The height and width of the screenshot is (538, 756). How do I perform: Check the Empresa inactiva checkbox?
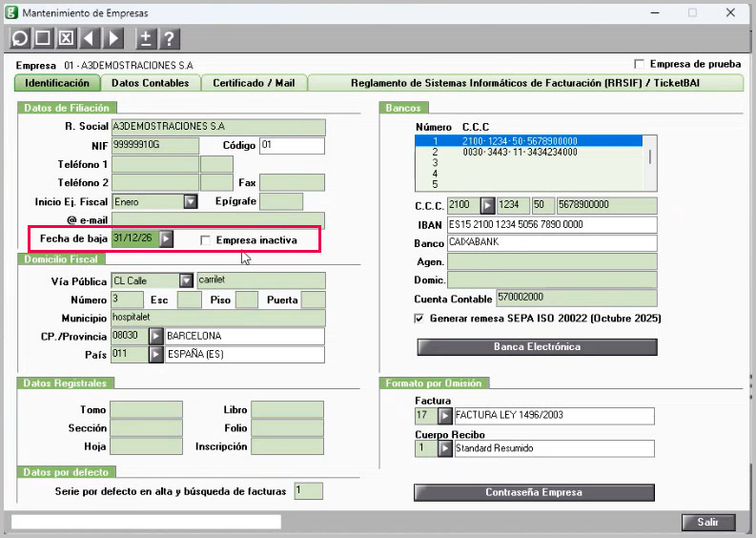(205, 239)
